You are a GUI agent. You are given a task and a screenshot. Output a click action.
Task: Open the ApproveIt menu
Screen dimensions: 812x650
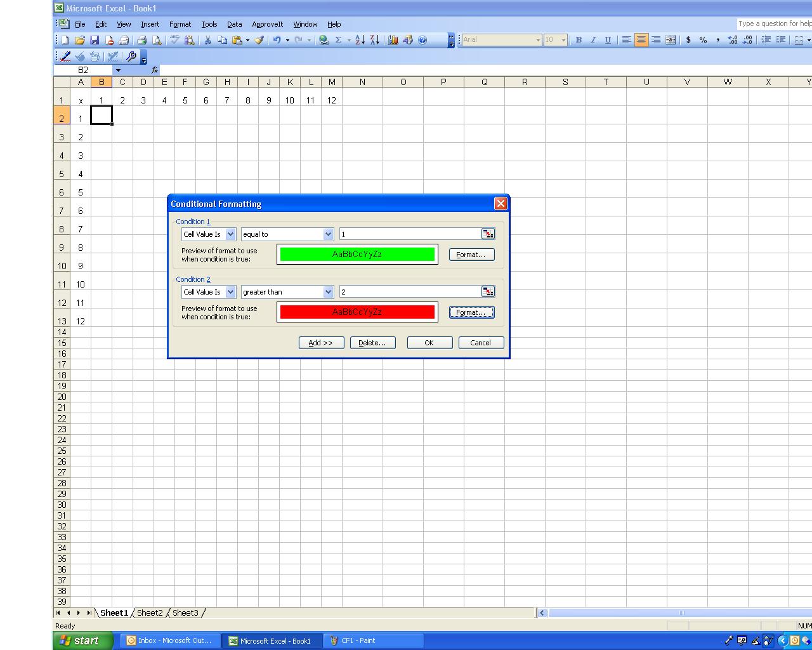pyautogui.click(x=268, y=24)
